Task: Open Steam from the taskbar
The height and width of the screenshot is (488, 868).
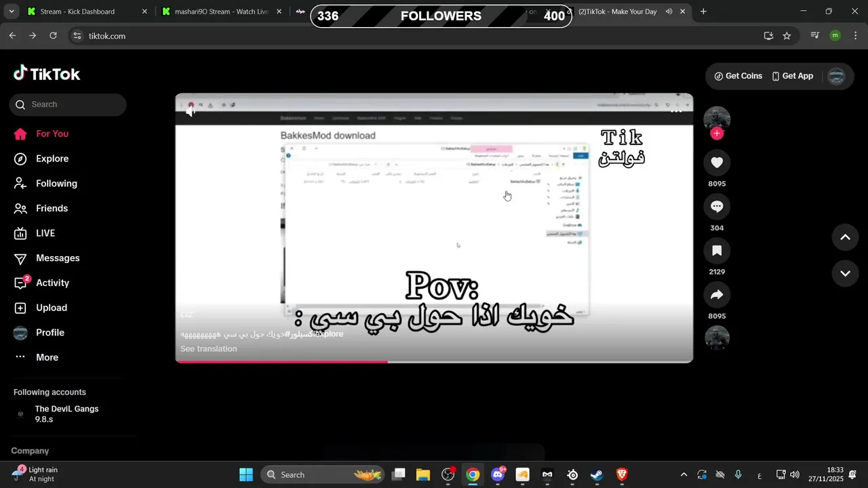Action: (x=597, y=474)
